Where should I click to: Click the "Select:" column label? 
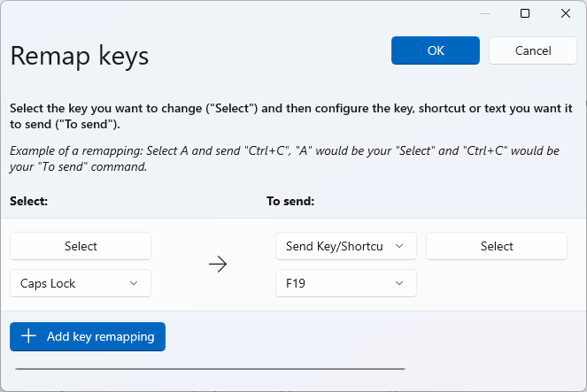28,201
